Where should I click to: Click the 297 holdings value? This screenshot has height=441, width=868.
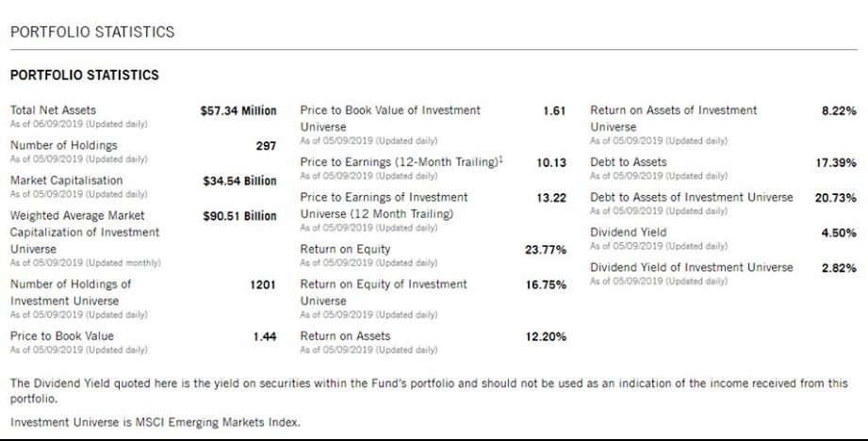pyautogui.click(x=263, y=146)
